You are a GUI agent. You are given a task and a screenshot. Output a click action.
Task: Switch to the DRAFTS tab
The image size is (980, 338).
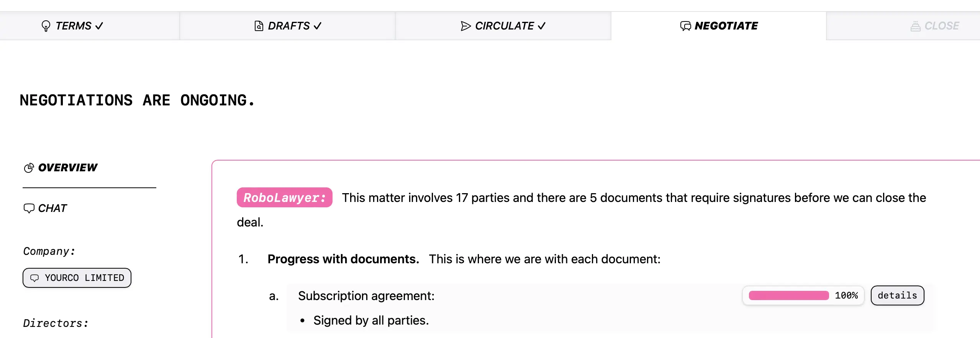click(288, 26)
